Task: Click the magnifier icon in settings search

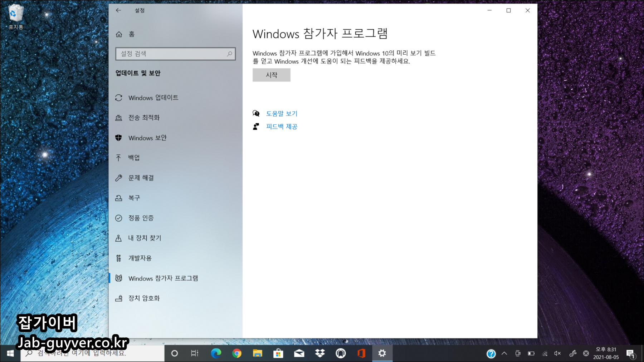Action: tap(229, 54)
